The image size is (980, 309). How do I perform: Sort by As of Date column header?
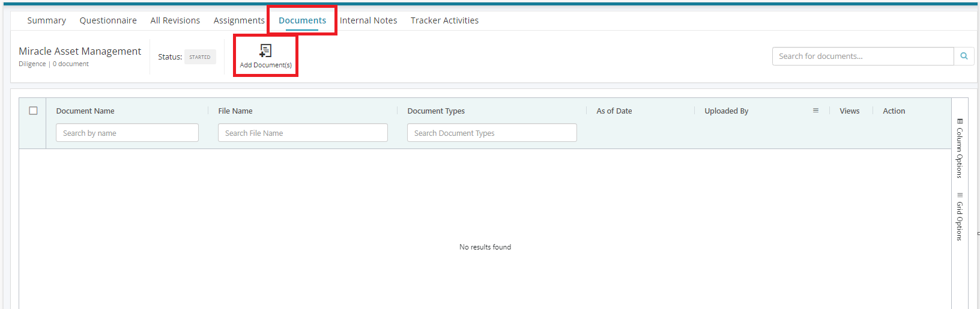(614, 111)
